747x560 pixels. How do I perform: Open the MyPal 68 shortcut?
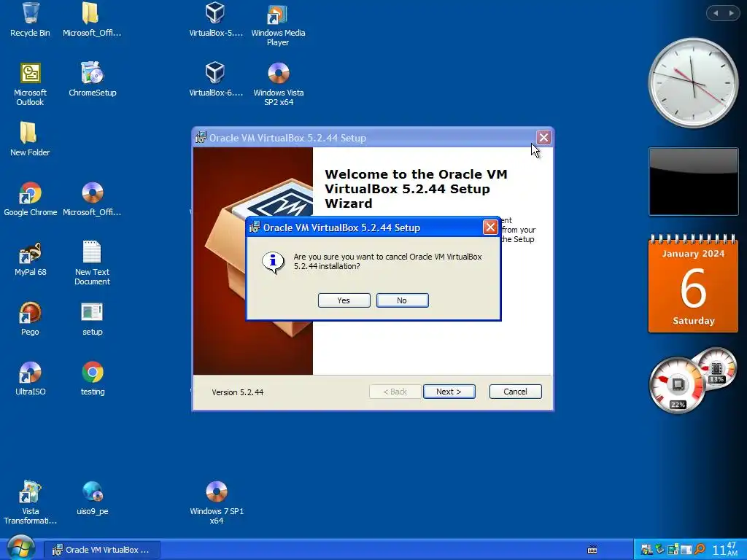(30, 260)
